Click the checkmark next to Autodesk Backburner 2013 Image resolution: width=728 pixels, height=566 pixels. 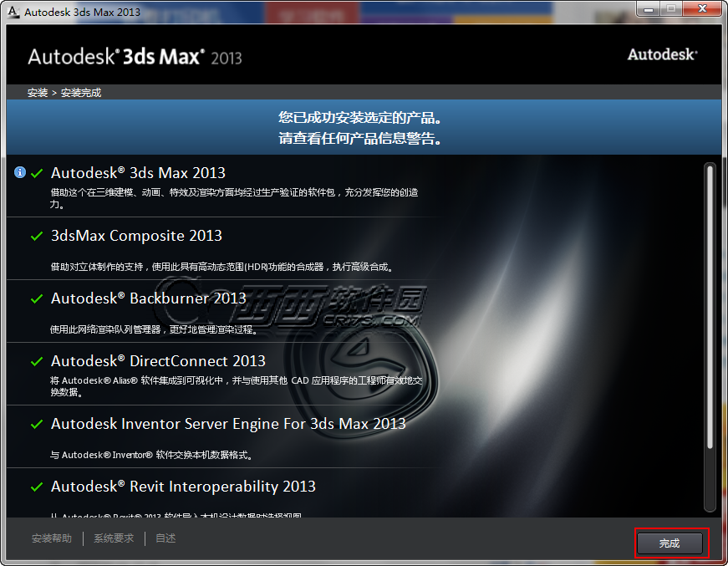pyautogui.click(x=35, y=298)
